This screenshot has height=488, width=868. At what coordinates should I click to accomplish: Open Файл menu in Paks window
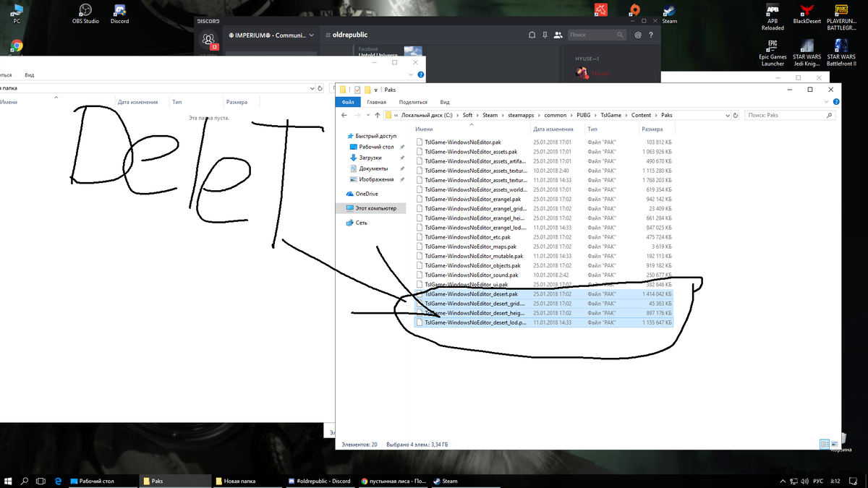click(x=348, y=102)
